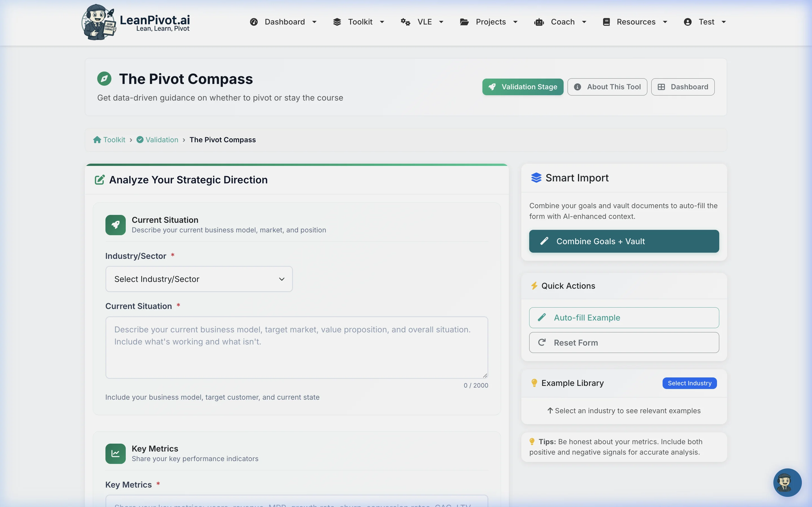Click the About This Tool button
The width and height of the screenshot is (812, 507).
(607, 87)
